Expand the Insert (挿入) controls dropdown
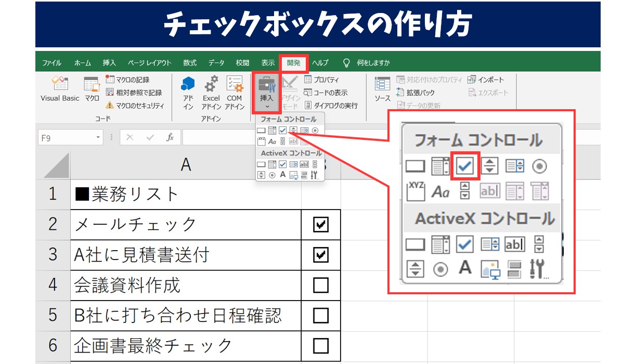Viewport: 636px width, 364px height. [266, 106]
